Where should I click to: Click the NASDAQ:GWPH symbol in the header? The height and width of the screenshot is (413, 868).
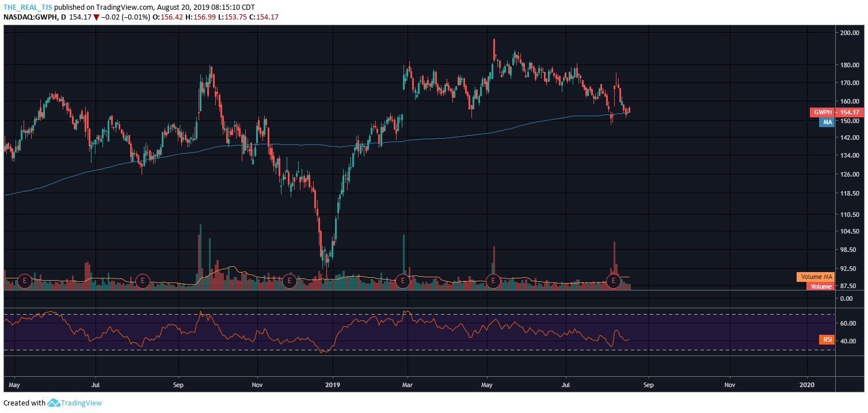click(x=31, y=17)
